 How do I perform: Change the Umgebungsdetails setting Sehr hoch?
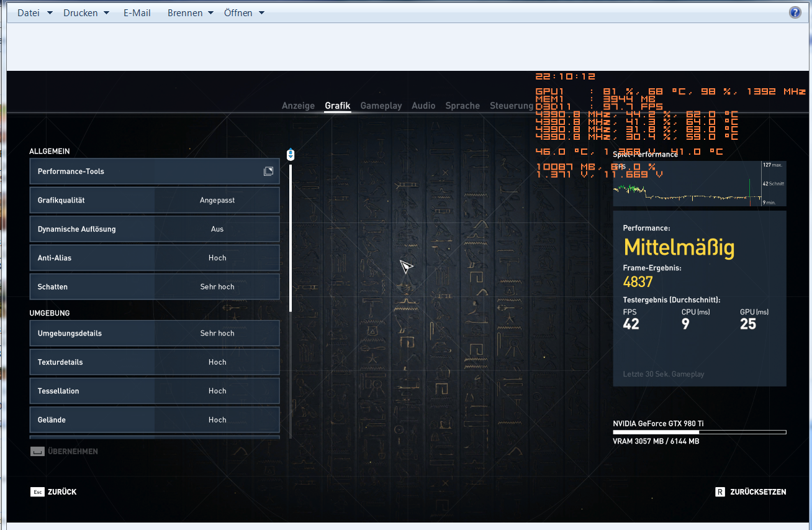(x=217, y=334)
